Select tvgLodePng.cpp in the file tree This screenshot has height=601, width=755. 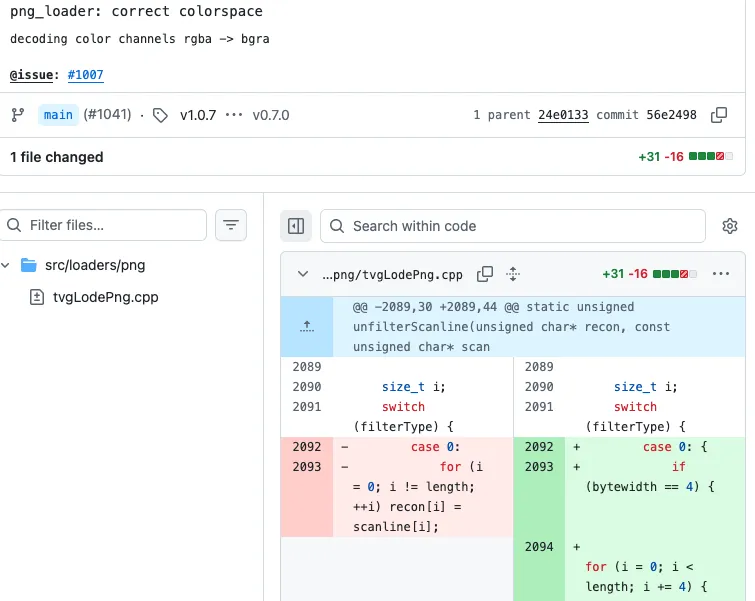coord(105,297)
